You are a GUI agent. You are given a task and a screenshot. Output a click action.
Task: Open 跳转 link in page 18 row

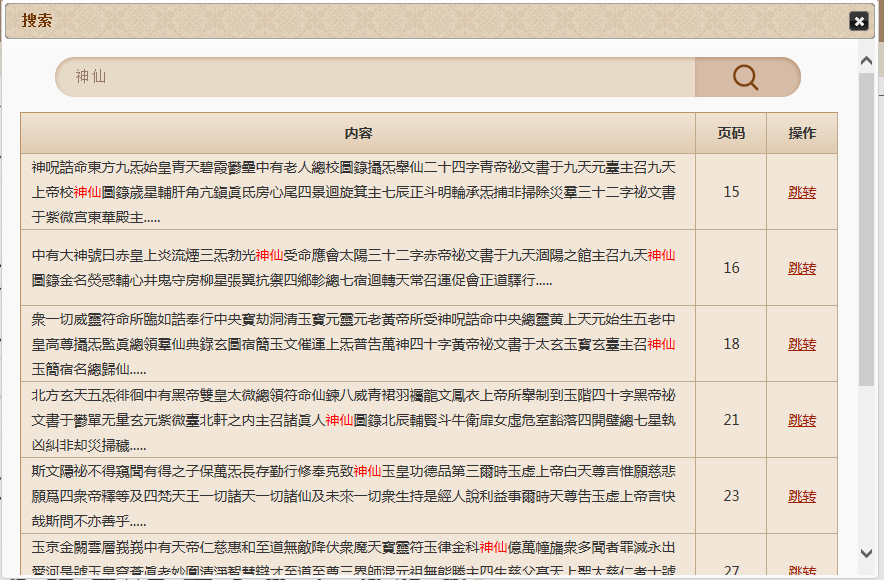click(x=801, y=344)
